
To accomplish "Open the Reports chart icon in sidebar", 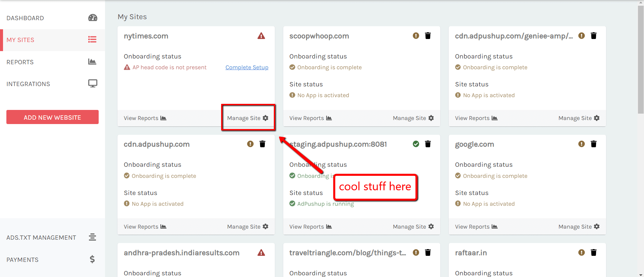I will coord(92,62).
